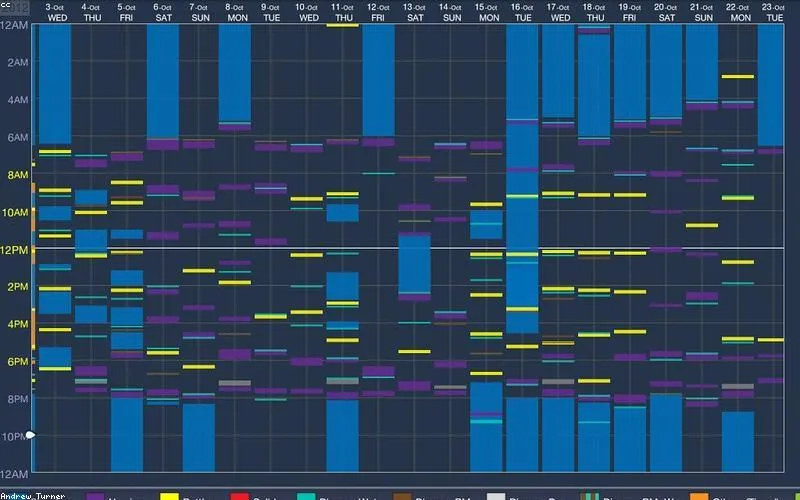This screenshot has width=800, height=500.
Task: Select the 13-Oct SAT column header
Action: click(x=414, y=12)
